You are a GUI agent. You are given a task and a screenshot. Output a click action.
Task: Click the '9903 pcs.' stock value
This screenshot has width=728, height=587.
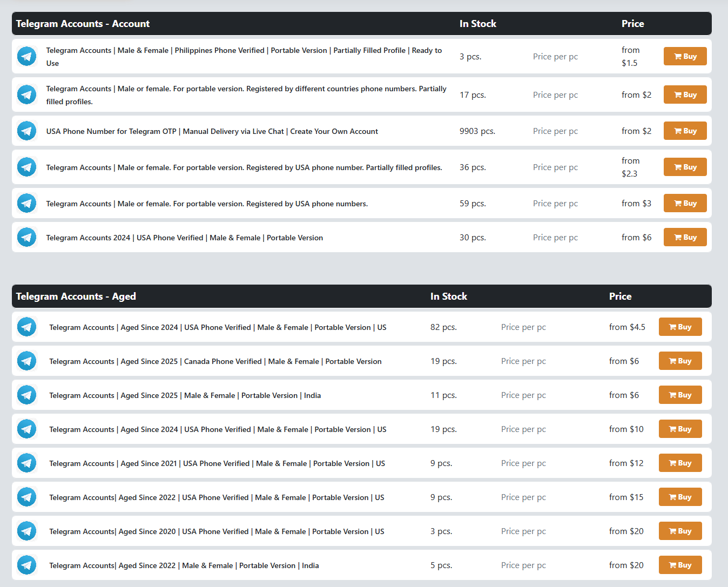point(477,131)
